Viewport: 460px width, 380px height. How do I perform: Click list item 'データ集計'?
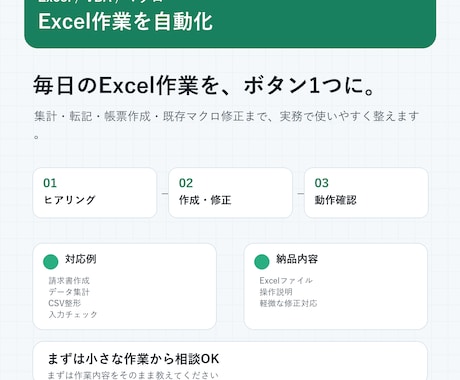pyautogui.click(x=69, y=292)
